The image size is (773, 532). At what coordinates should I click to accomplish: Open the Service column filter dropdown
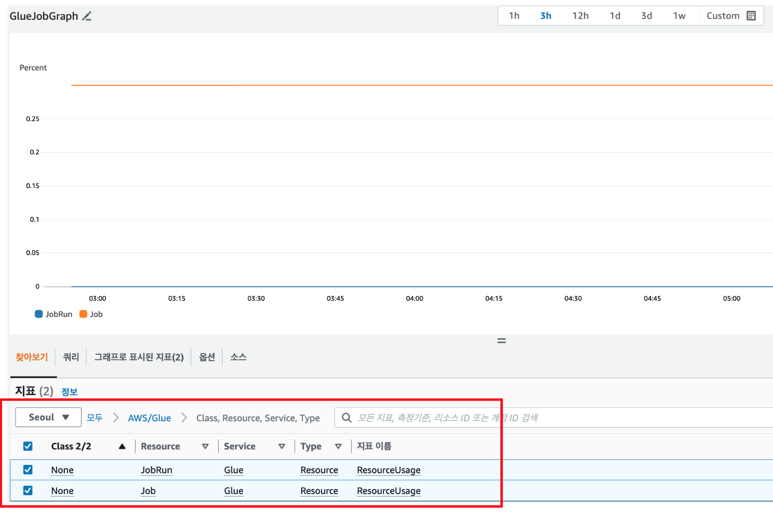(282, 446)
